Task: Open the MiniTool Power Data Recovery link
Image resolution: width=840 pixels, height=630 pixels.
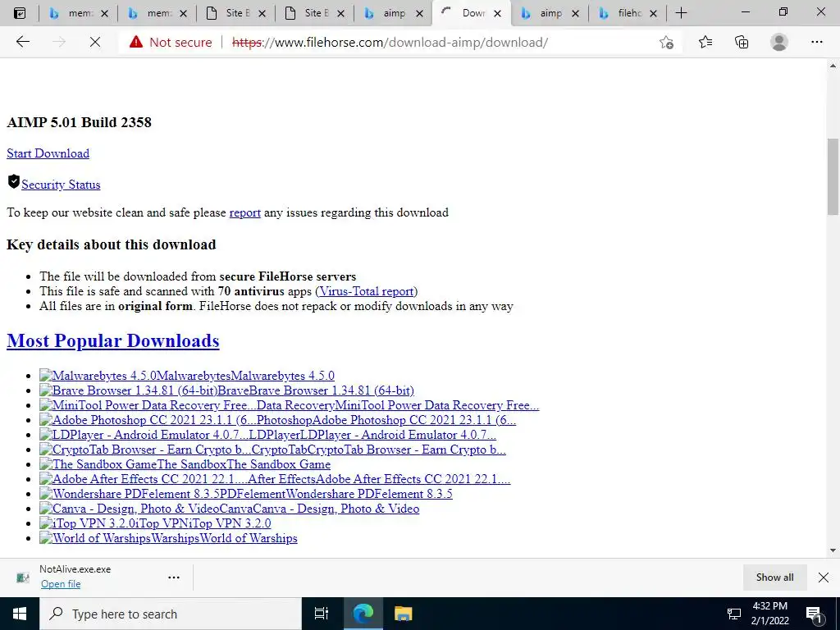Action: point(290,405)
